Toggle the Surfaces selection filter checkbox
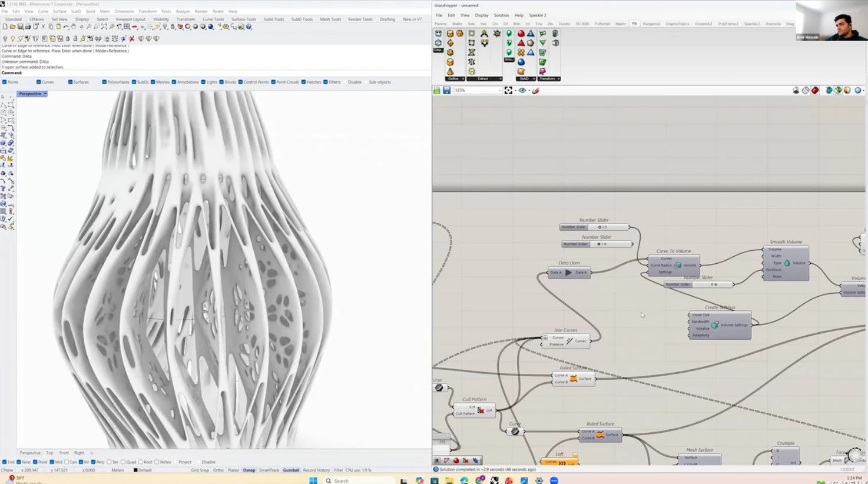868x484 pixels. pyautogui.click(x=70, y=82)
